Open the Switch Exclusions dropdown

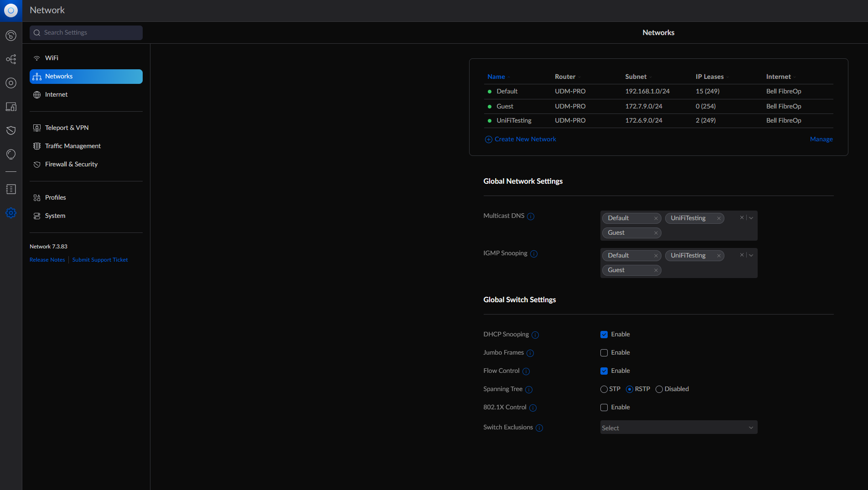point(678,428)
